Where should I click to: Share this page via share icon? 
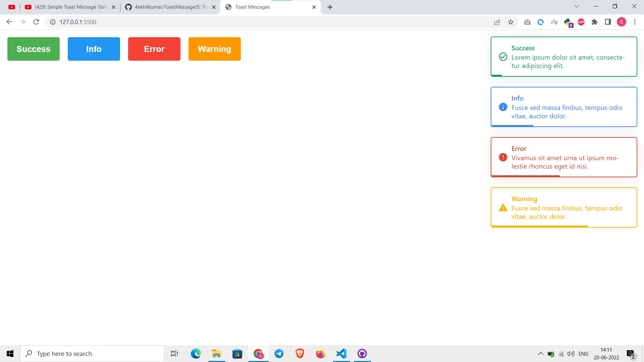pos(497,22)
